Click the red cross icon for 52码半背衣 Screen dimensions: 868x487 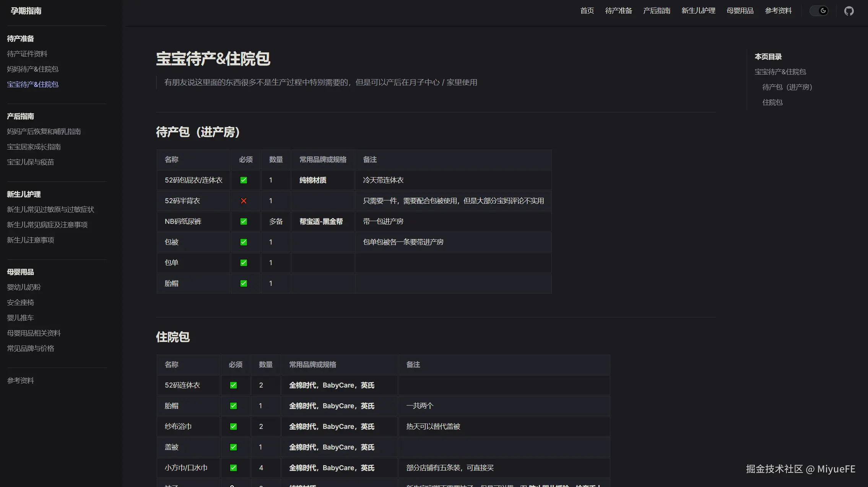(x=244, y=200)
